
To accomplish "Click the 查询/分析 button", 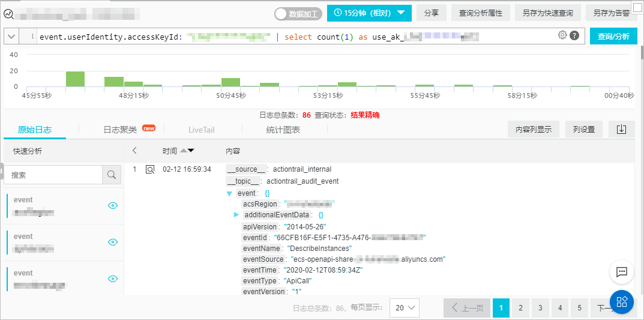I will point(613,36).
